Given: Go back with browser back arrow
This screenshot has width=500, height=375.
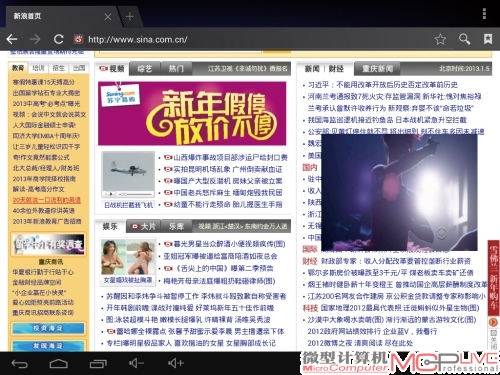Looking at the screenshot, I should click(x=12, y=39).
